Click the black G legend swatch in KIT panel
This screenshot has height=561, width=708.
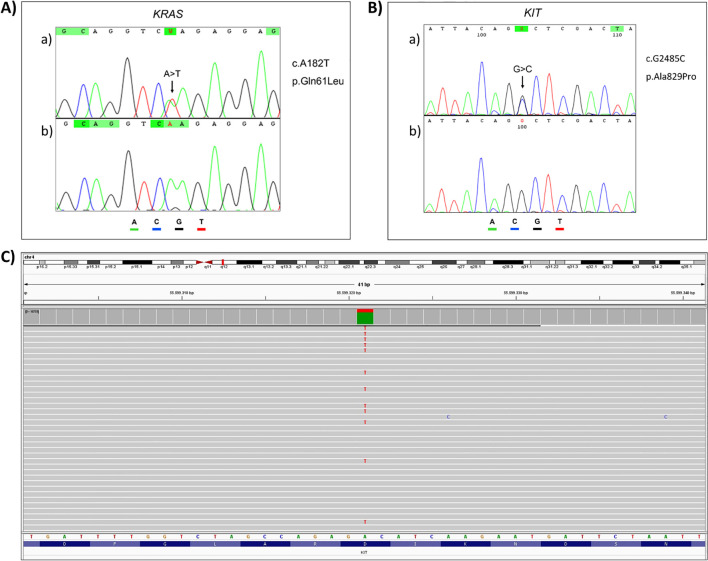pos(537,229)
